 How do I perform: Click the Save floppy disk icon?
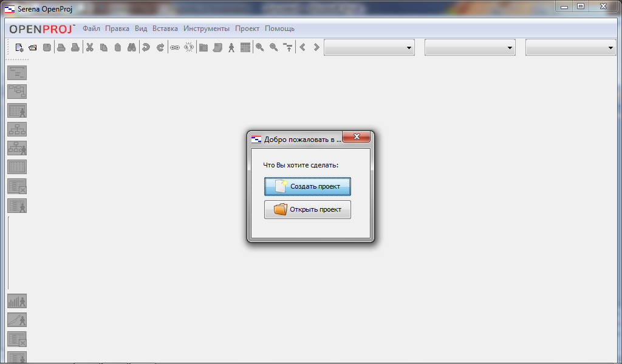[x=47, y=47]
